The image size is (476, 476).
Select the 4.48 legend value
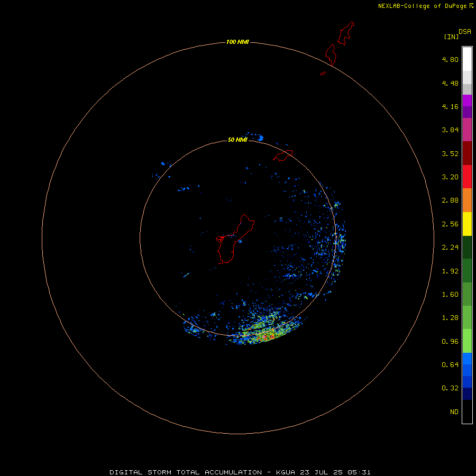[450, 83]
